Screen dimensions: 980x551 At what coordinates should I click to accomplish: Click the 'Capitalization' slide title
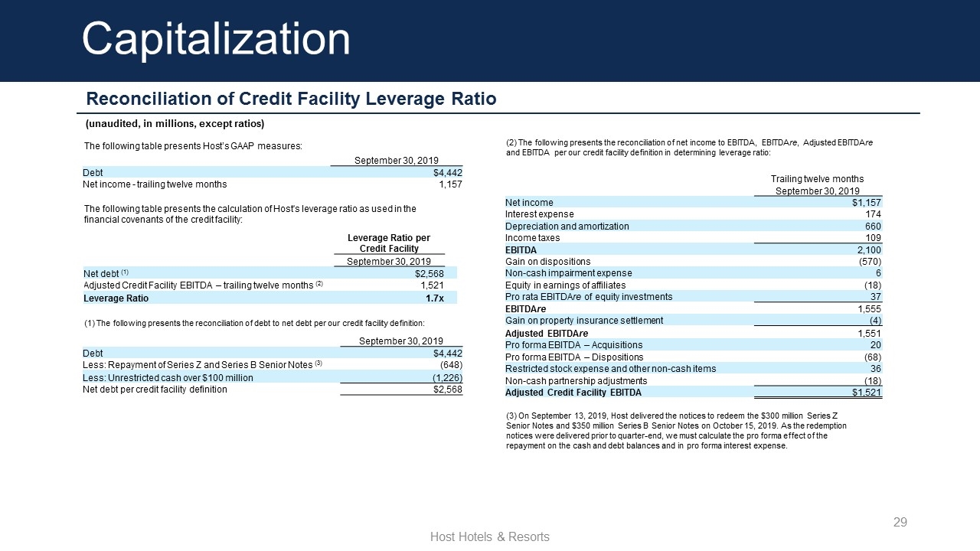coord(216,39)
